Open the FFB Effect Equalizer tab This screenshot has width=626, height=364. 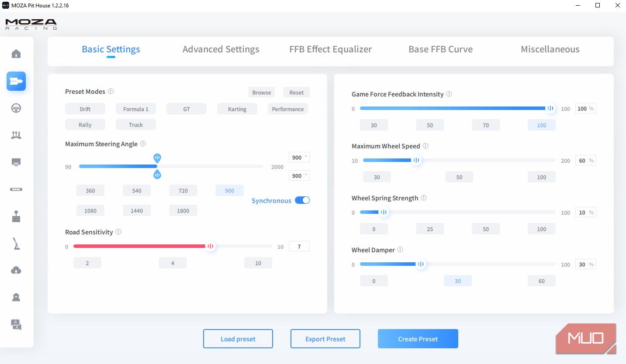pos(330,49)
